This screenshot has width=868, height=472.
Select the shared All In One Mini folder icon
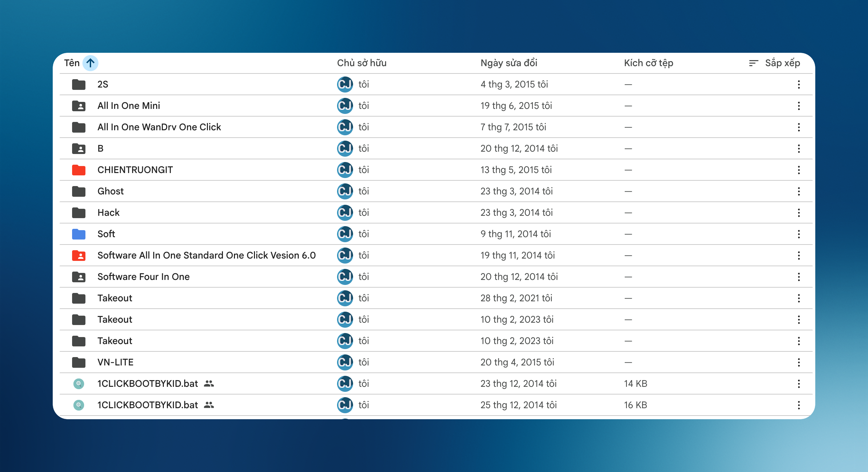tap(78, 106)
